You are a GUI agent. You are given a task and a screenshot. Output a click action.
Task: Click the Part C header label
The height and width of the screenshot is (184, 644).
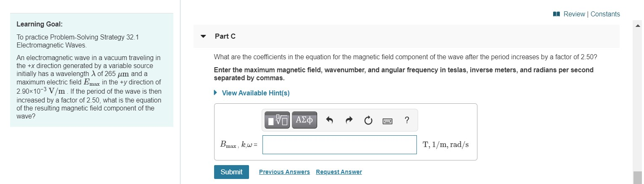point(225,36)
